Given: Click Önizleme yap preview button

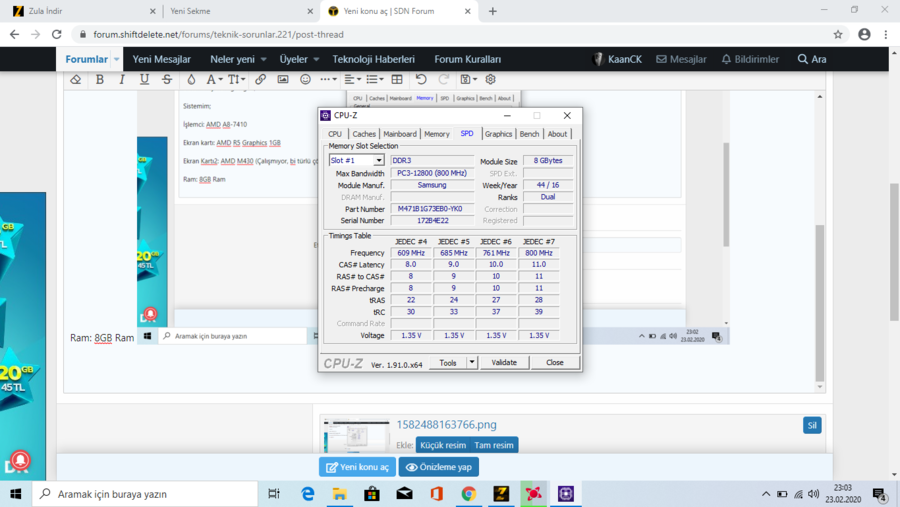Looking at the screenshot, I should tap(439, 467).
